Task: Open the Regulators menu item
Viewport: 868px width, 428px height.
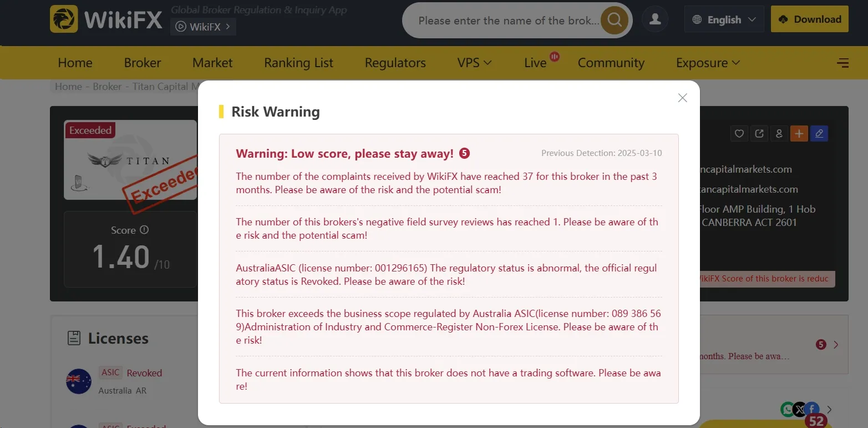Action: (395, 63)
